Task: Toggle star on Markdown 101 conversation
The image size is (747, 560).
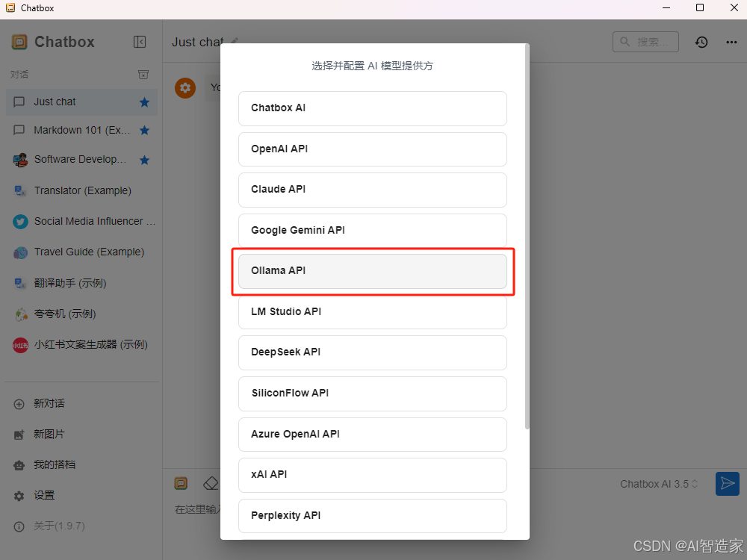Action: (144, 130)
